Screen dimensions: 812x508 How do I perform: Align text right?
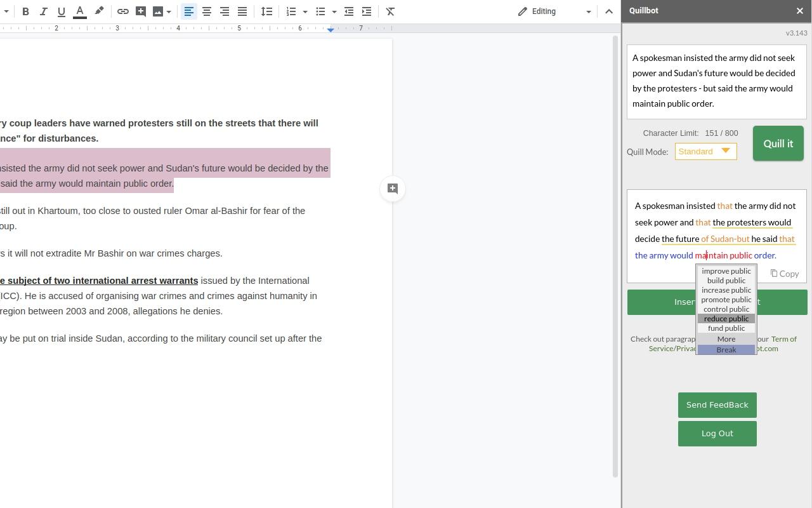225,11
